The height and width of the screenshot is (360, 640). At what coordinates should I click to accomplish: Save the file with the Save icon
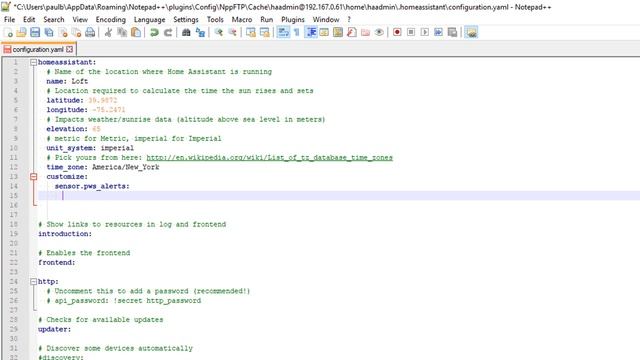click(35, 32)
